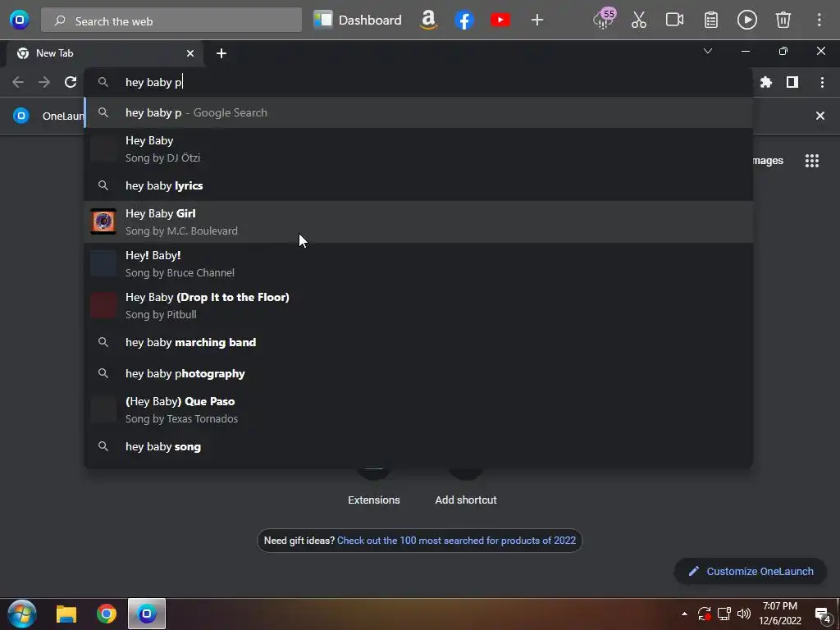
Task: Click Customize OneLaunch button
Action: [x=751, y=571]
